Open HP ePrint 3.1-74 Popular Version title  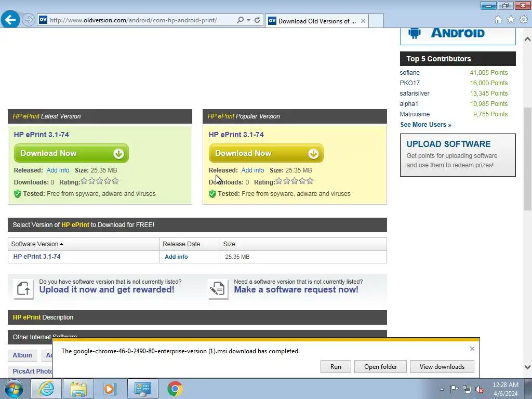236,135
